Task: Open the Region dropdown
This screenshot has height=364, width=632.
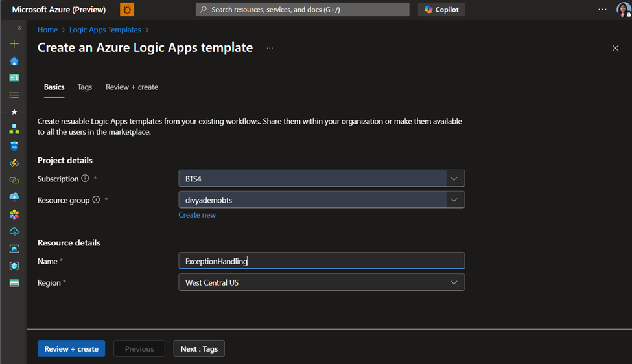Action: point(322,282)
